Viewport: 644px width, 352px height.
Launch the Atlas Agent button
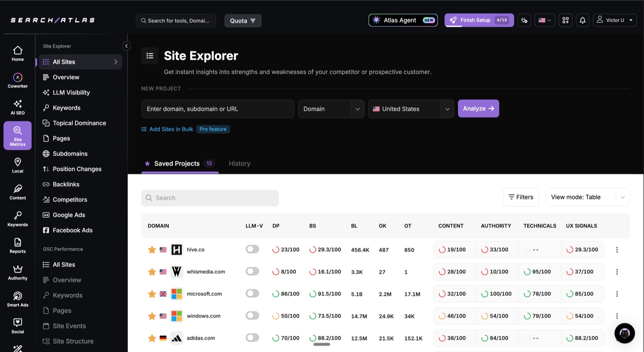click(x=403, y=20)
